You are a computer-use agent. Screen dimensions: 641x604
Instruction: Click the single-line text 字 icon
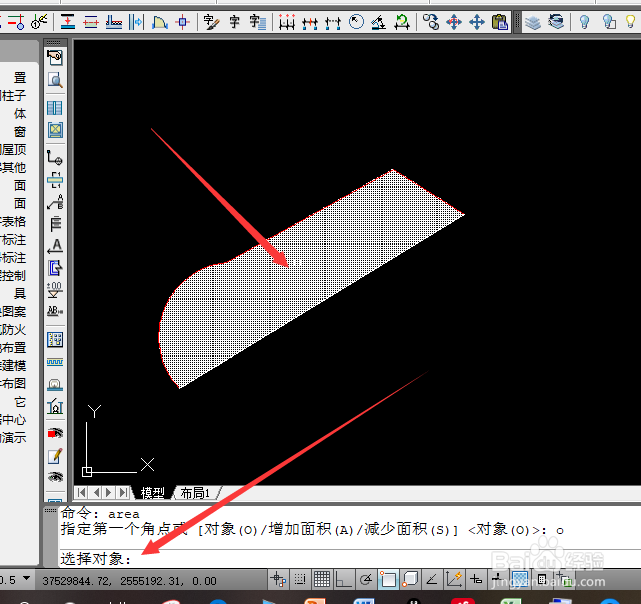pyautogui.click(x=235, y=22)
